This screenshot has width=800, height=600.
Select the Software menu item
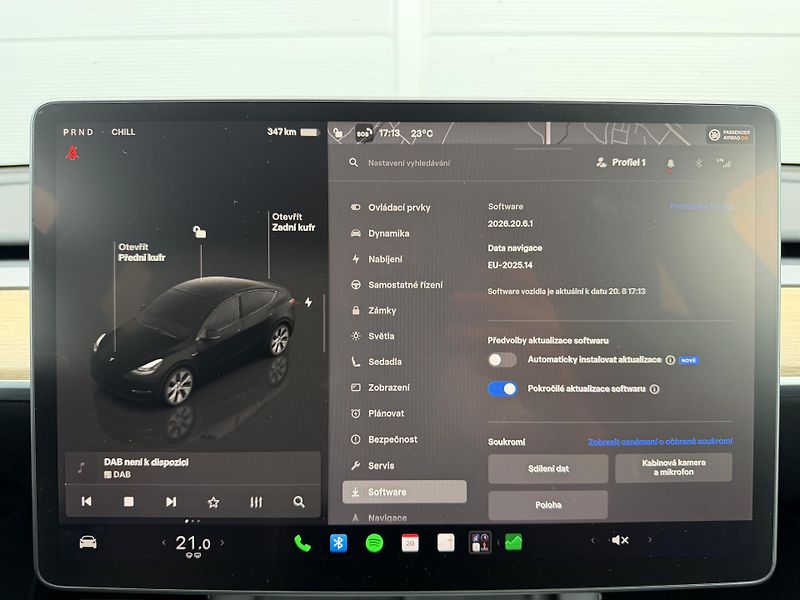point(404,492)
